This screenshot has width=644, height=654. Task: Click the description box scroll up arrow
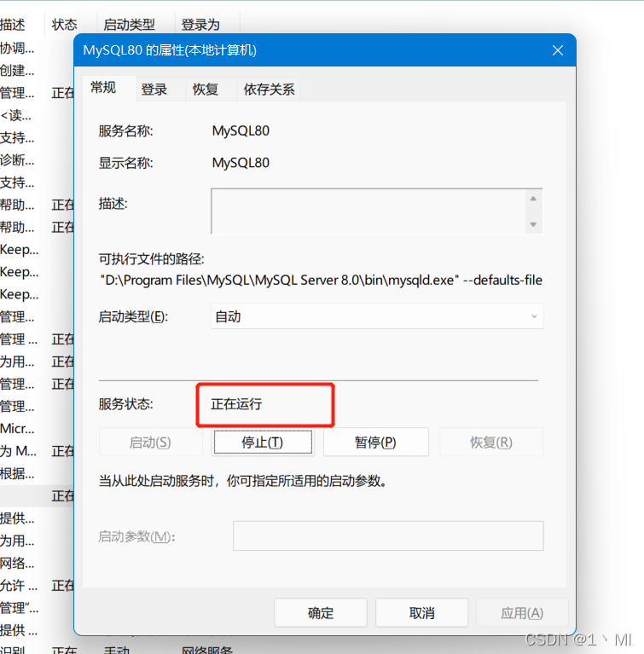pos(533,199)
